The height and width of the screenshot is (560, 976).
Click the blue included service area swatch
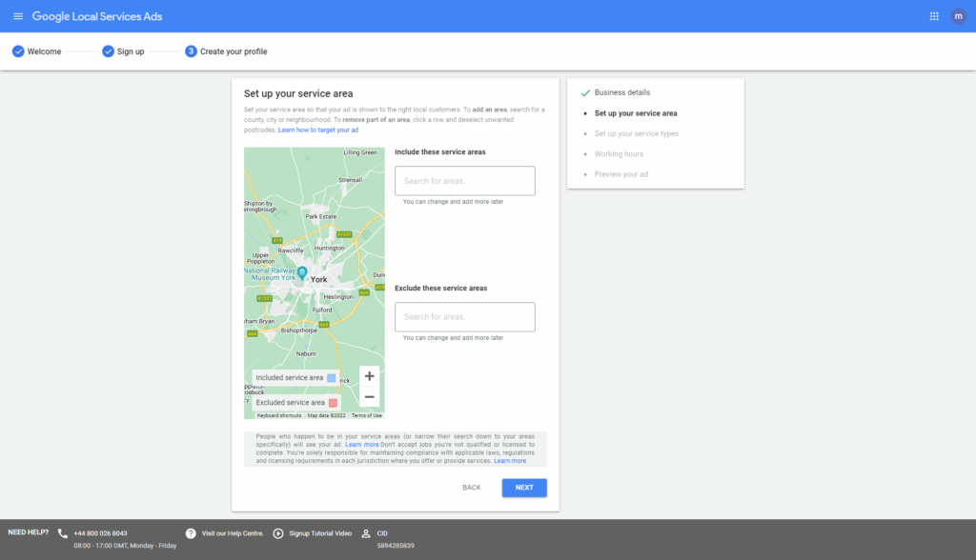point(332,378)
